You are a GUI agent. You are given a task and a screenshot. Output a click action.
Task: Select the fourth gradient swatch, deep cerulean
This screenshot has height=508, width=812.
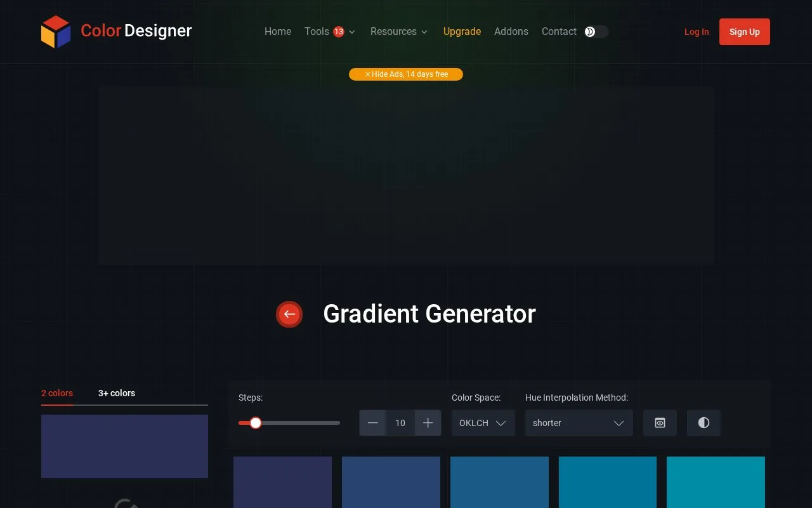pyautogui.click(x=608, y=482)
